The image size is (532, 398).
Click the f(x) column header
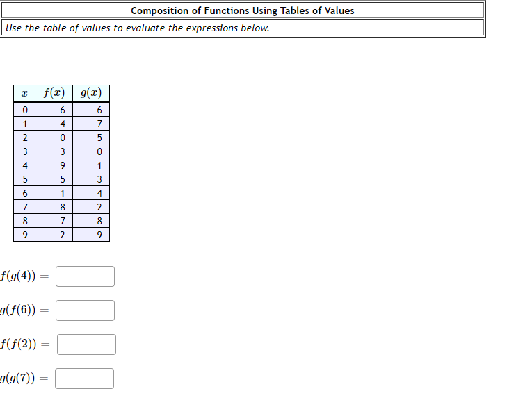(x=54, y=93)
